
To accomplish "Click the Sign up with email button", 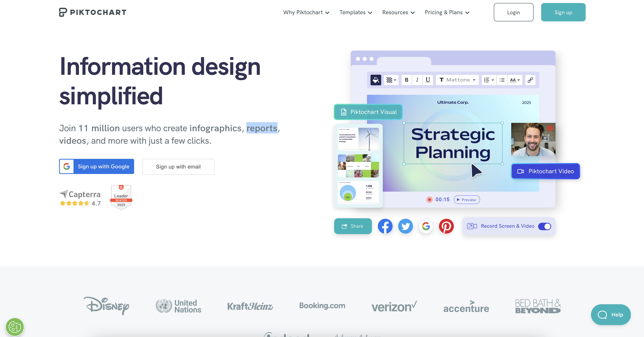I will (x=178, y=166).
